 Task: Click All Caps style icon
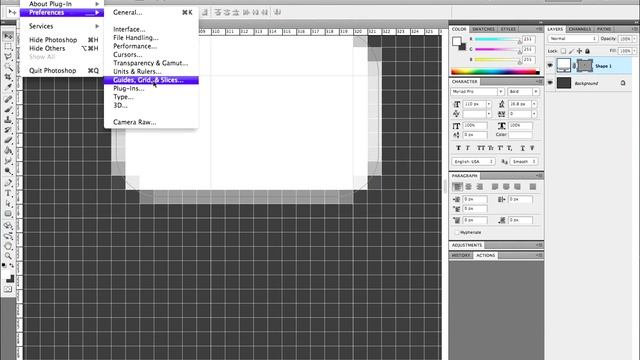[x=481, y=148]
